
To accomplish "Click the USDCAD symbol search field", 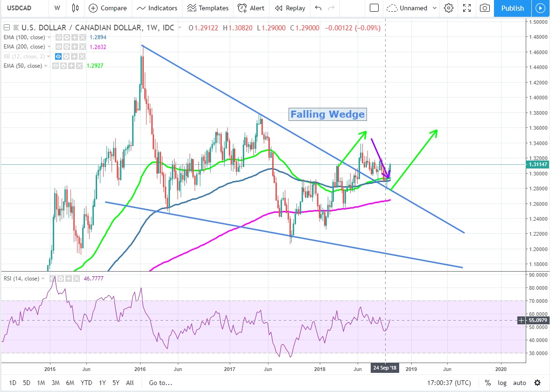I will point(23,8).
